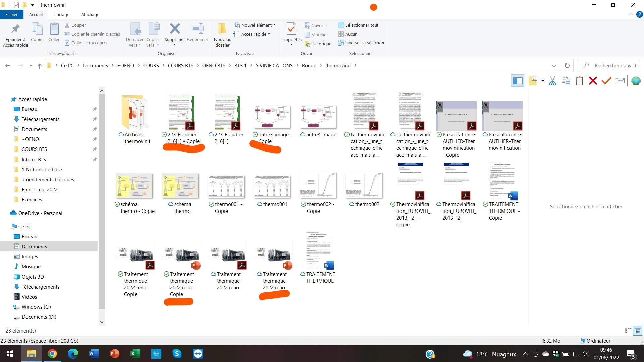The width and height of the screenshot is (644, 362).
Task: Switch to details view in status bar
Action: point(628,330)
